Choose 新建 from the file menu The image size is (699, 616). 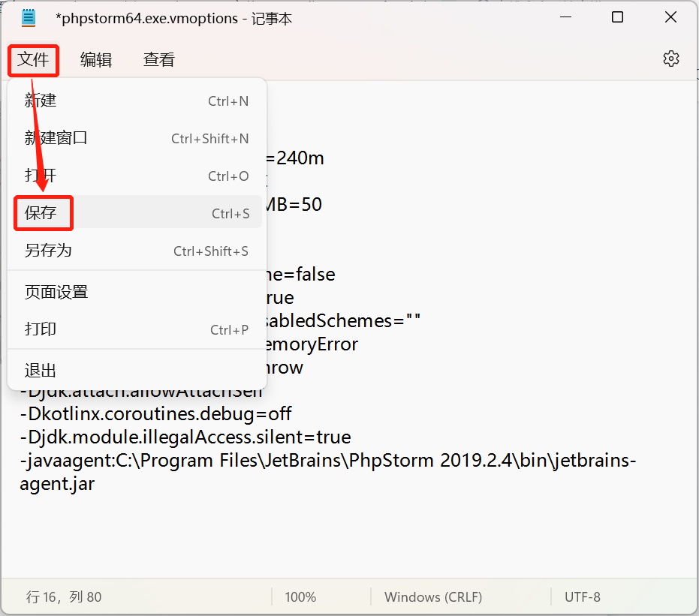(x=137, y=101)
